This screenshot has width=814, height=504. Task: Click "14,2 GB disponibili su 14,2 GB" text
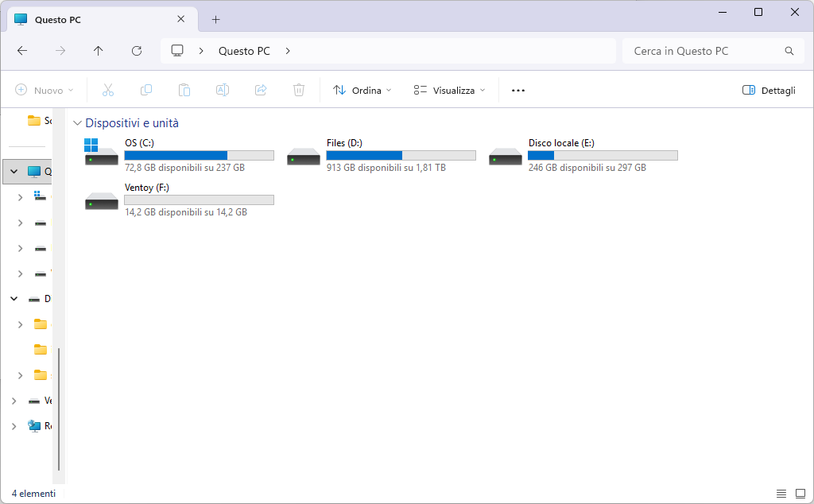click(x=186, y=212)
